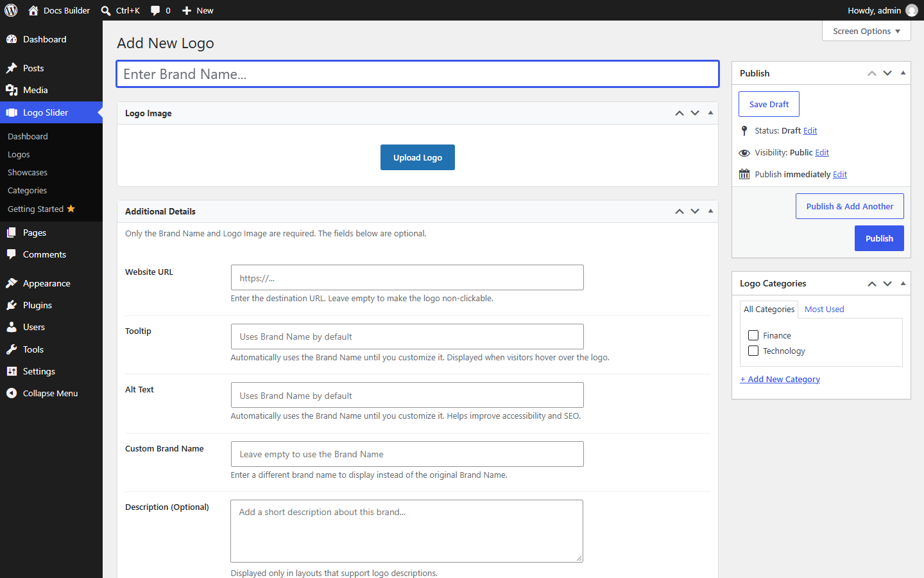The image size is (924, 578).
Task: Check the Technology category checkbox
Action: [x=753, y=351]
